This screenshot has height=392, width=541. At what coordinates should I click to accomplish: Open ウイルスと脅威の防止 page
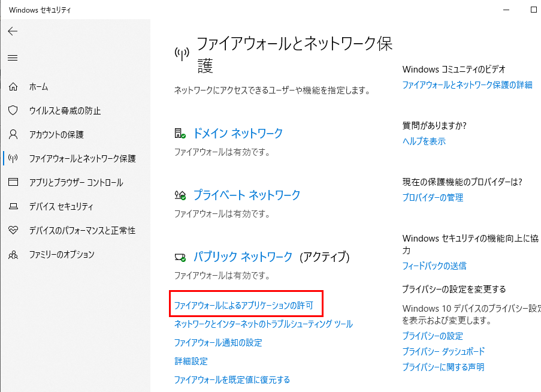(x=65, y=110)
